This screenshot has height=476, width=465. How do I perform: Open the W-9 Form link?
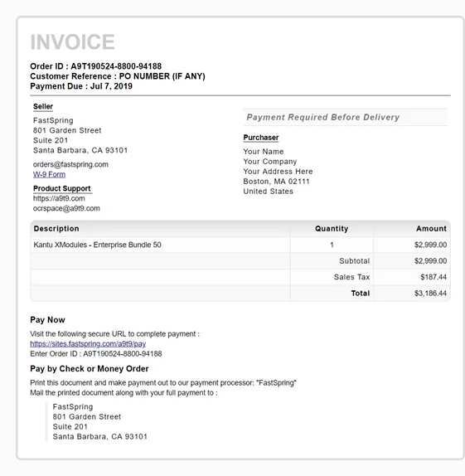pyautogui.click(x=49, y=174)
